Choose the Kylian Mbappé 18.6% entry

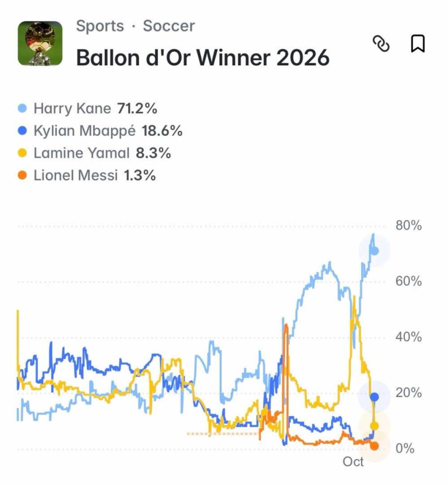100,130
